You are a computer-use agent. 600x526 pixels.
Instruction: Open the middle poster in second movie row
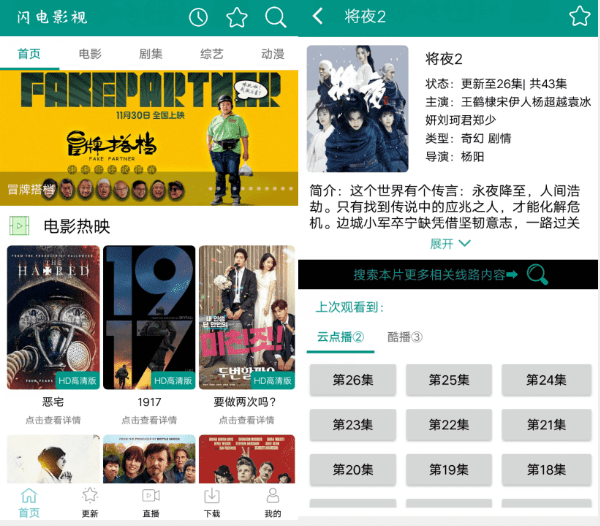coord(149,459)
